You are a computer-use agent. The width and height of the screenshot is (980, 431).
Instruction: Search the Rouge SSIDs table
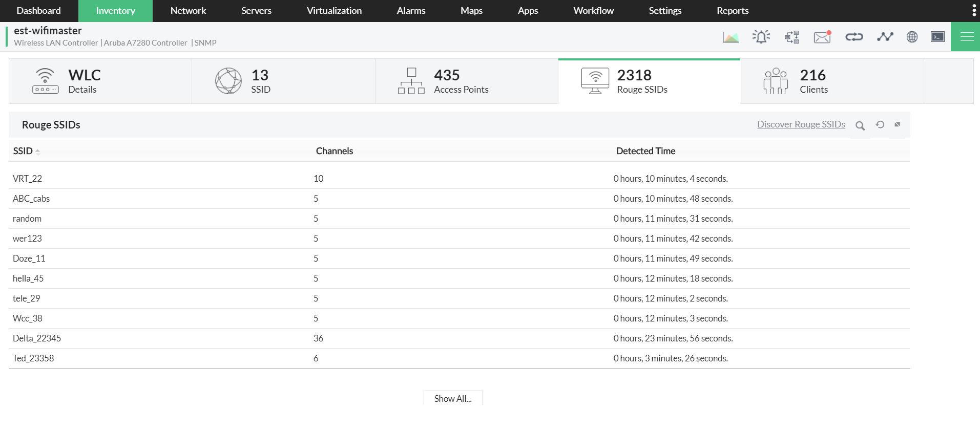tap(860, 125)
